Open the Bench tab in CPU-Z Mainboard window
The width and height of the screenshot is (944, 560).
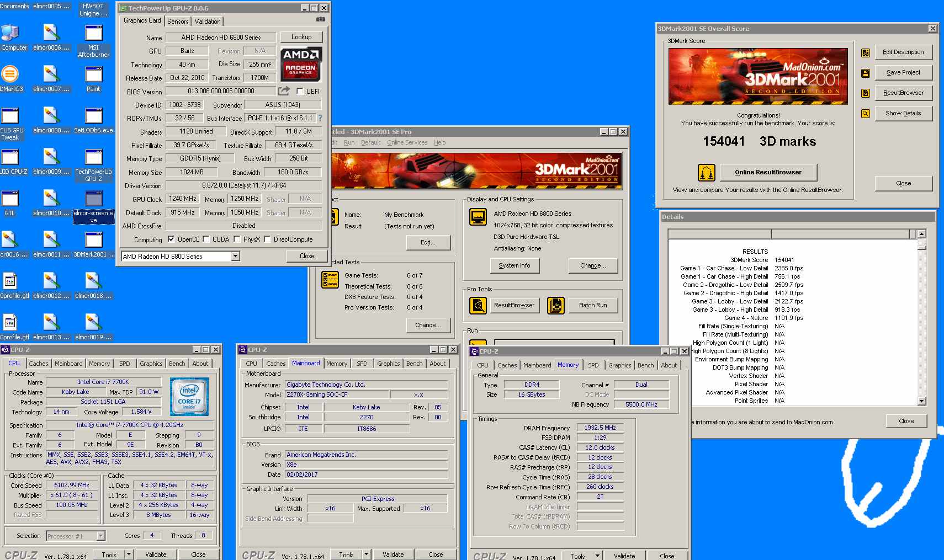point(415,364)
